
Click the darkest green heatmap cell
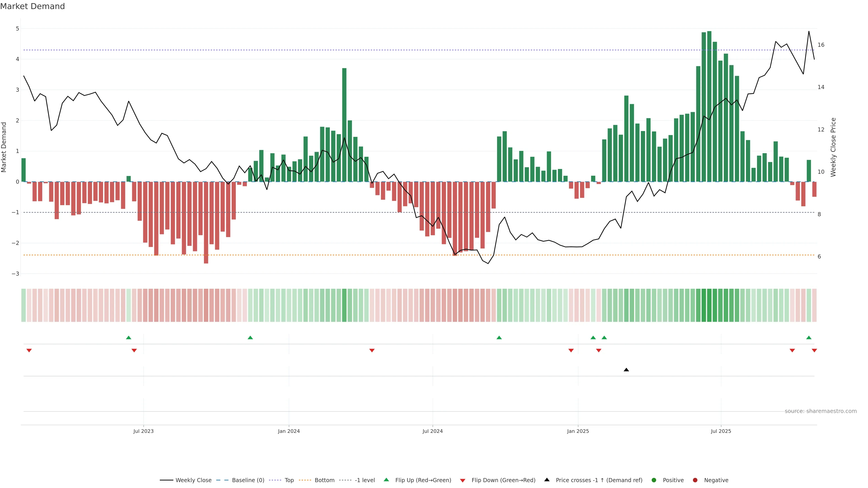coord(709,305)
